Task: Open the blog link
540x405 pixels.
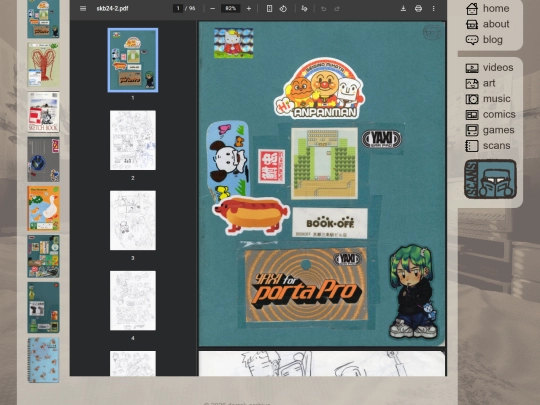Action: [x=493, y=40]
